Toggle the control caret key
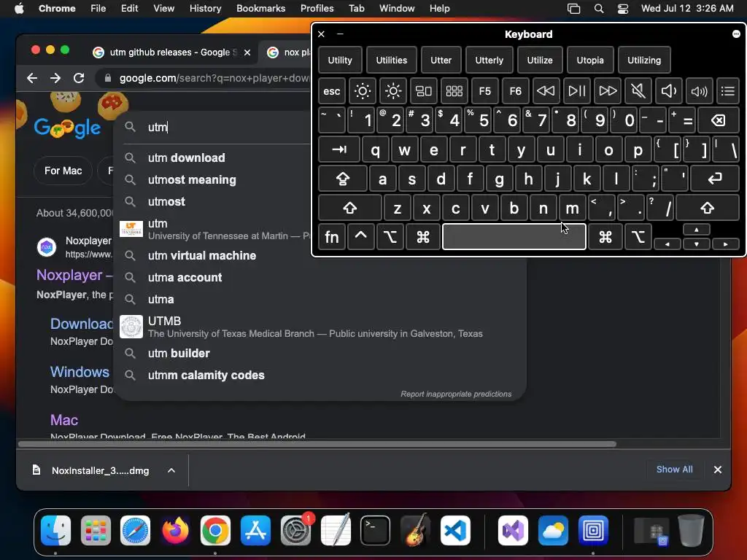 pyautogui.click(x=360, y=237)
